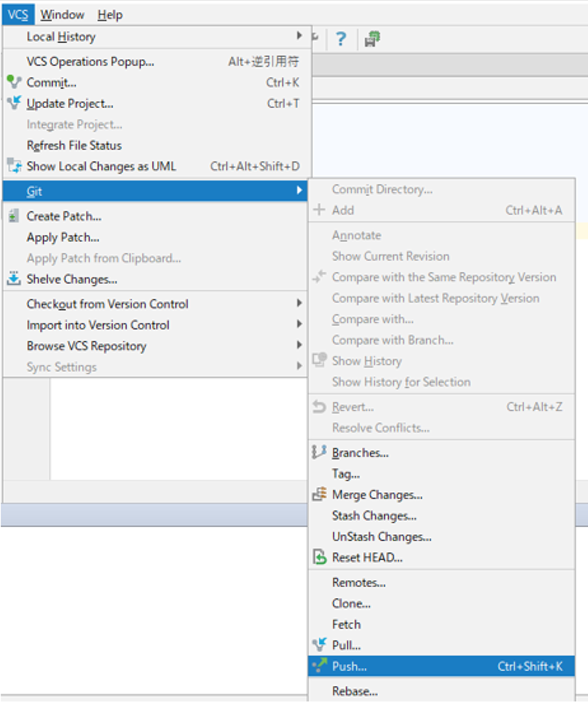Choose Clone... from Git submenu

point(442,603)
